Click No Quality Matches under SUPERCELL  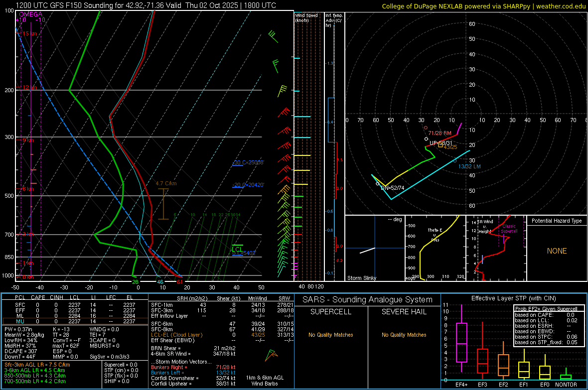(331, 335)
